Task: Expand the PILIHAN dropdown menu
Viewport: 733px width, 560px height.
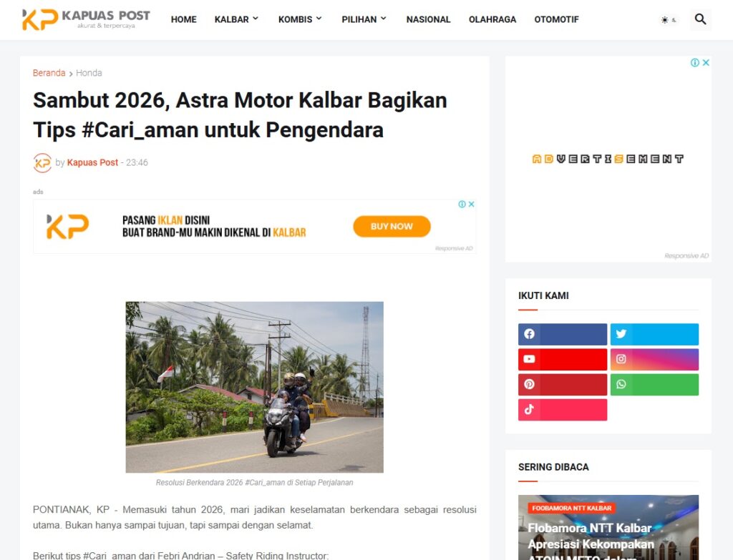Action: click(x=364, y=19)
